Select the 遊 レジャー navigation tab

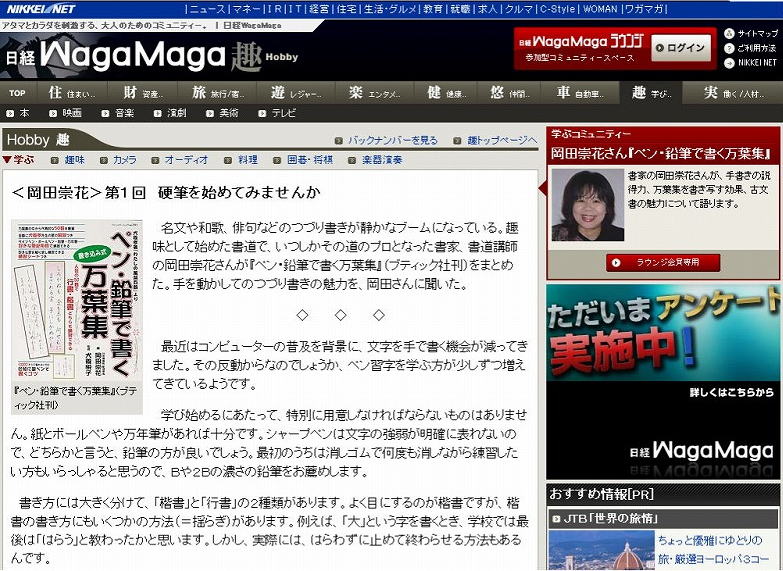tap(297, 93)
